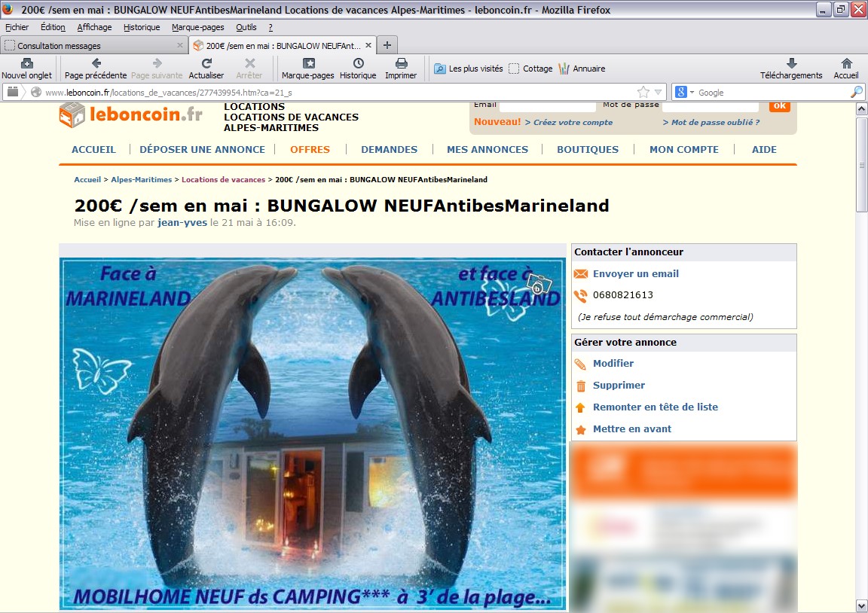
Task: Click the Alpes-Maritimes breadcrumb link
Action: click(x=141, y=179)
